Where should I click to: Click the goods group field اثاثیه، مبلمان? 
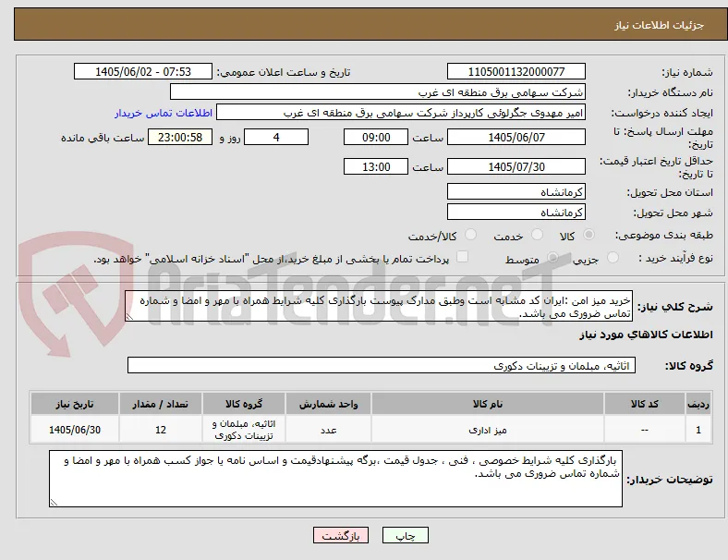[x=382, y=365]
